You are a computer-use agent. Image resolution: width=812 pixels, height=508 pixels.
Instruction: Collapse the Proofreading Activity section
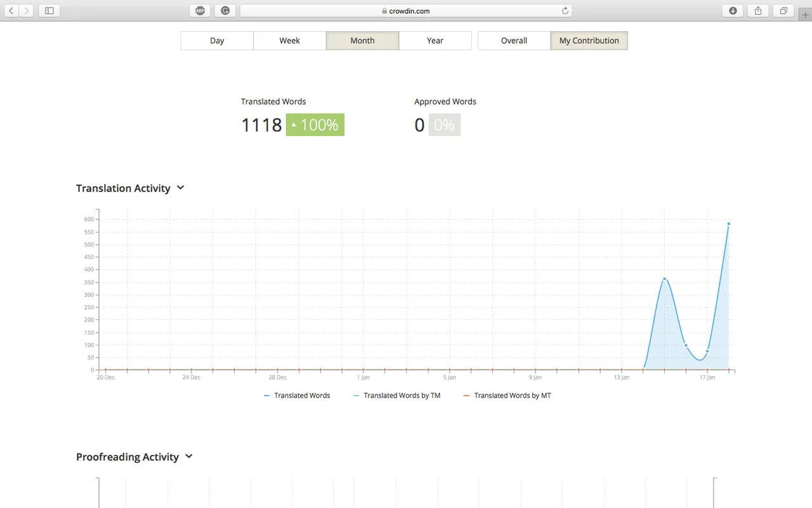pos(188,457)
